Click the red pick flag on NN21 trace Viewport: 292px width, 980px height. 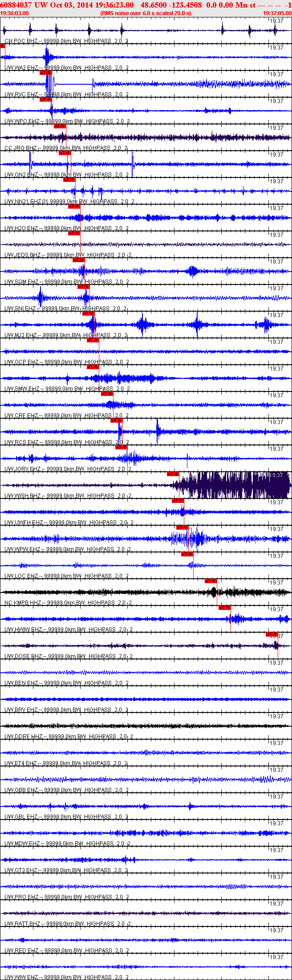click(x=69, y=179)
